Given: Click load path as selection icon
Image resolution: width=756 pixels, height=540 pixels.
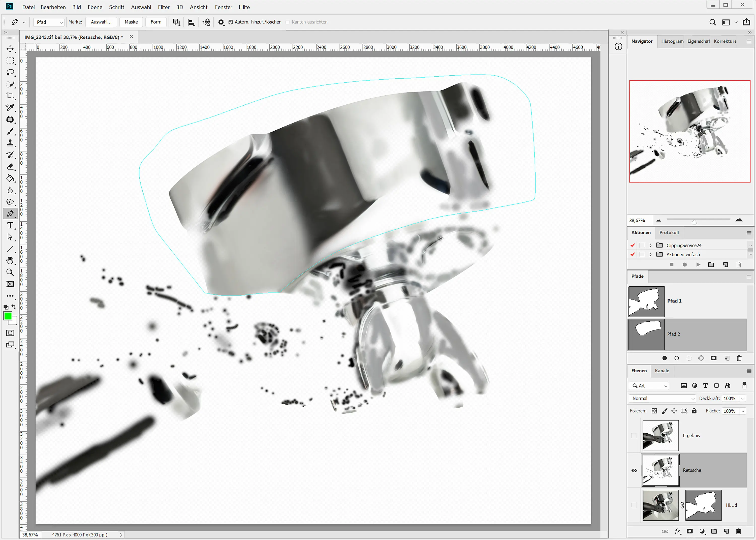Looking at the screenshot, I should point(689,358).
